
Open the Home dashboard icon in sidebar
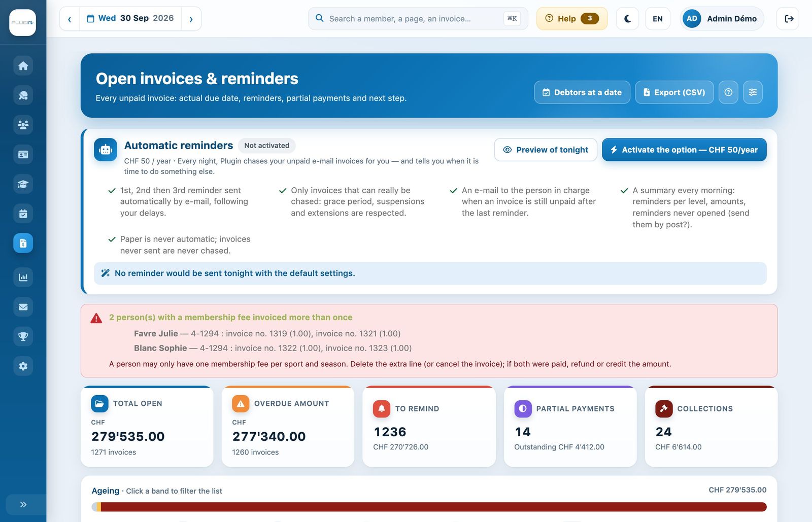[x=23, y=66]
